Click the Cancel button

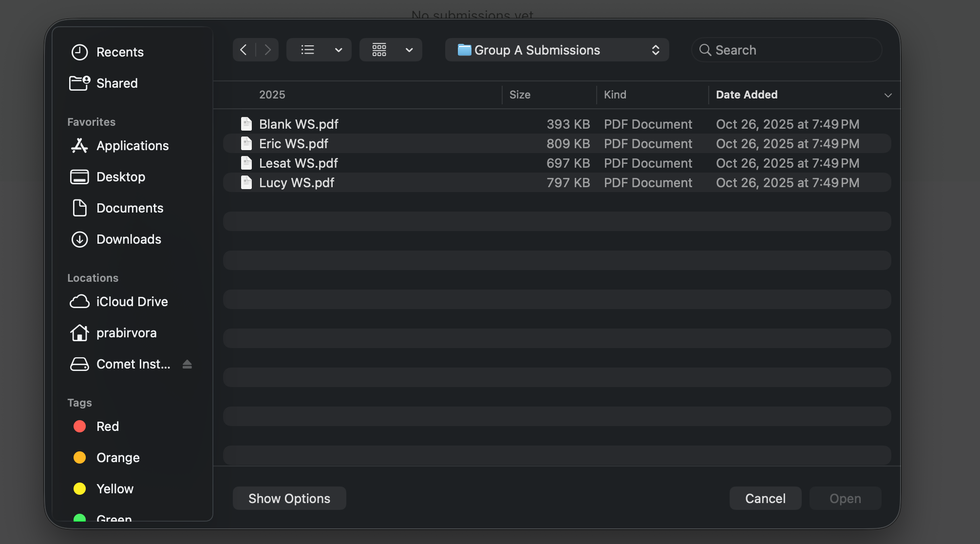coord(765,498)
